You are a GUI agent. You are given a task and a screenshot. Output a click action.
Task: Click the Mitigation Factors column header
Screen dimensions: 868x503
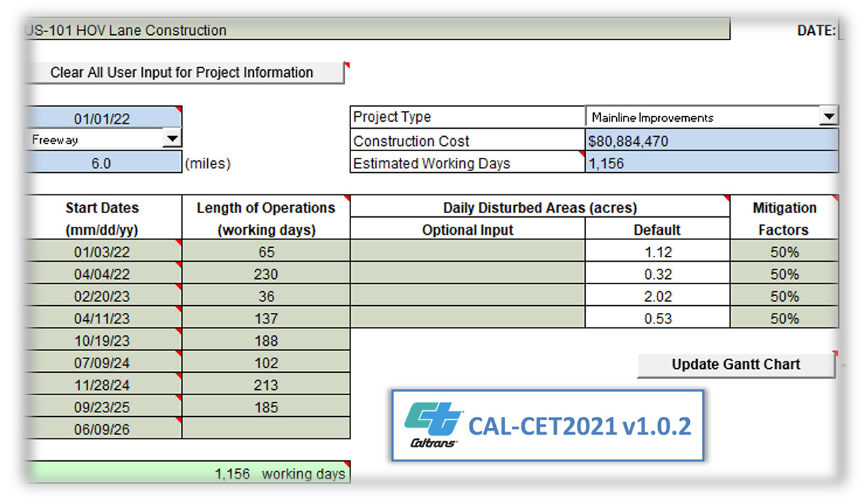click(784, 218)
